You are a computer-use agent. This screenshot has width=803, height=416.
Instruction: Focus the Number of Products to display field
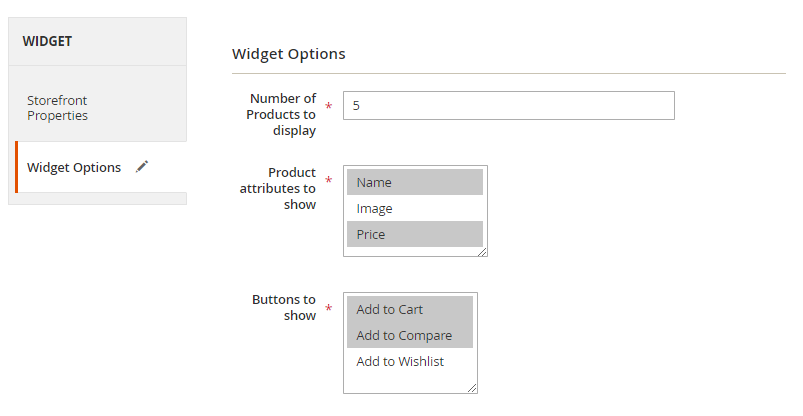tap(508, 105)
